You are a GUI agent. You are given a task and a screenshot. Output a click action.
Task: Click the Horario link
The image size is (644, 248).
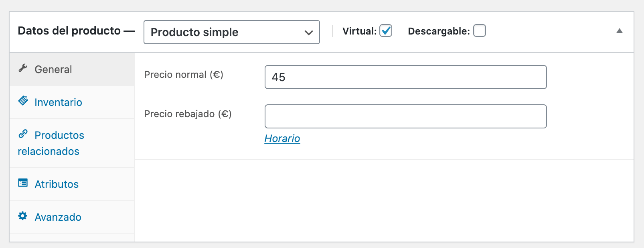coord(282,138)
